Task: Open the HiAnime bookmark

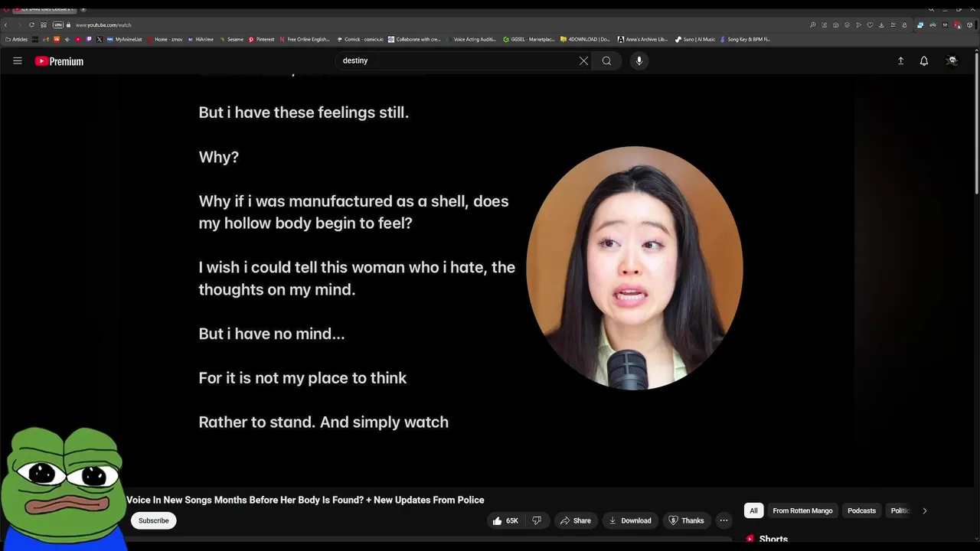Action: [x=201, y=39]
